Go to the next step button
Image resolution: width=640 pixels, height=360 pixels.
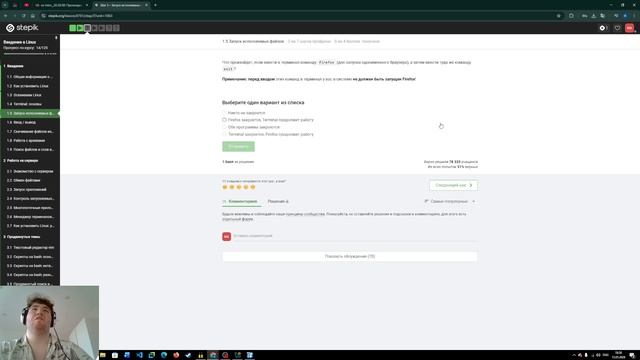[x=453, y=185]
